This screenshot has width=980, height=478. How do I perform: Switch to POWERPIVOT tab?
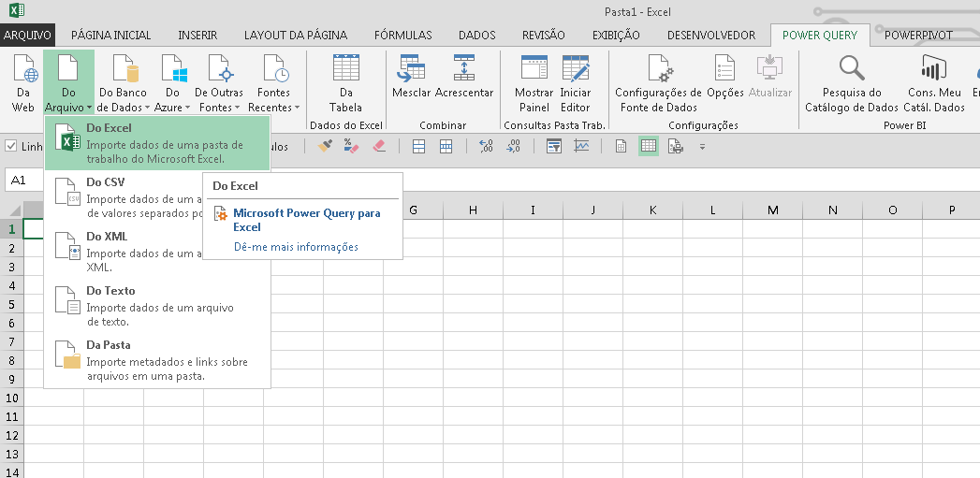pos(918,35)
